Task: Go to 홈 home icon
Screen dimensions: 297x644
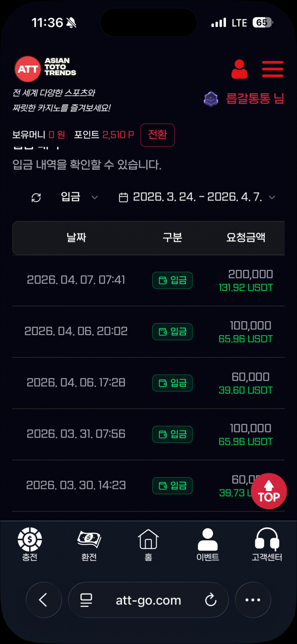Action: (148, 544)
